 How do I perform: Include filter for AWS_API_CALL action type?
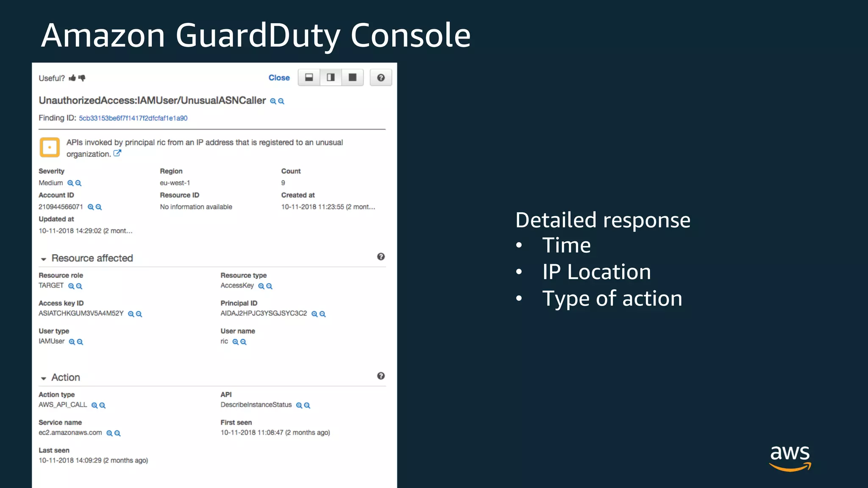(95, 406)
